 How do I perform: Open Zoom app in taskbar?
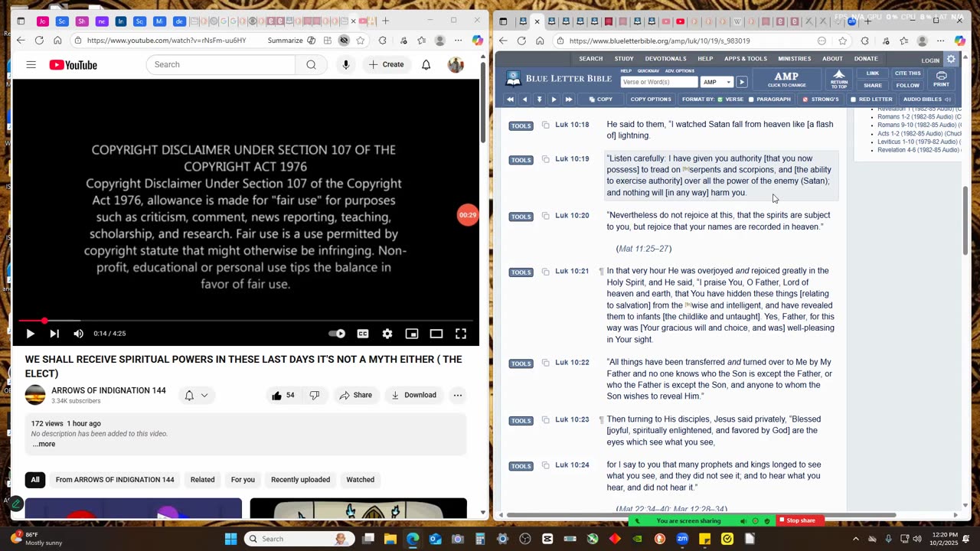(x=682, y=539)
